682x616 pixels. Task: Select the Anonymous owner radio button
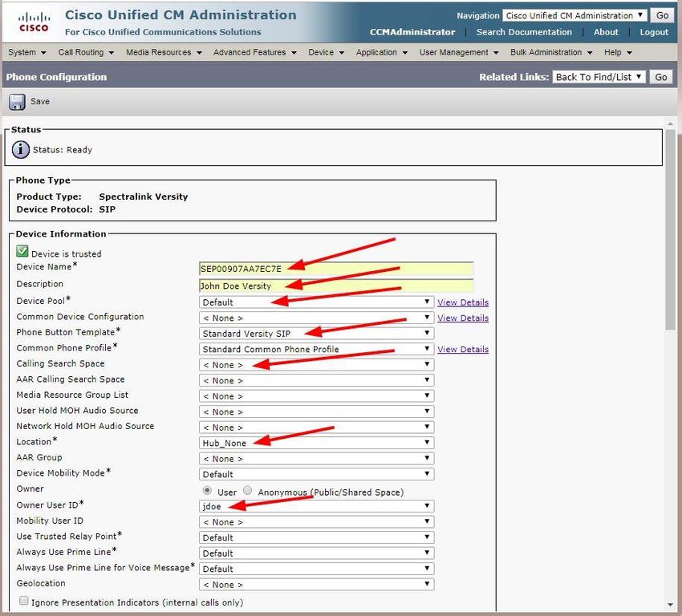[247, 491]
